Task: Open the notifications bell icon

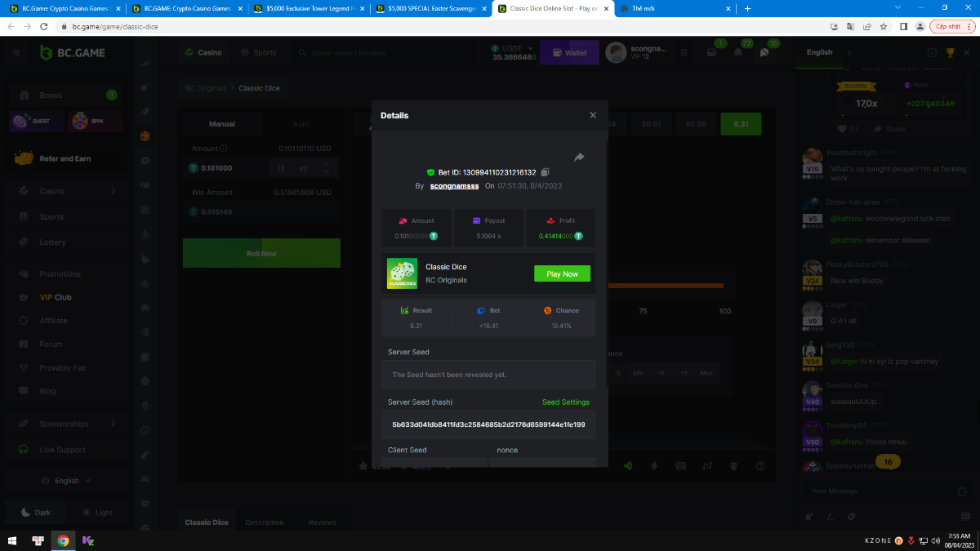Action: point(738,53)
